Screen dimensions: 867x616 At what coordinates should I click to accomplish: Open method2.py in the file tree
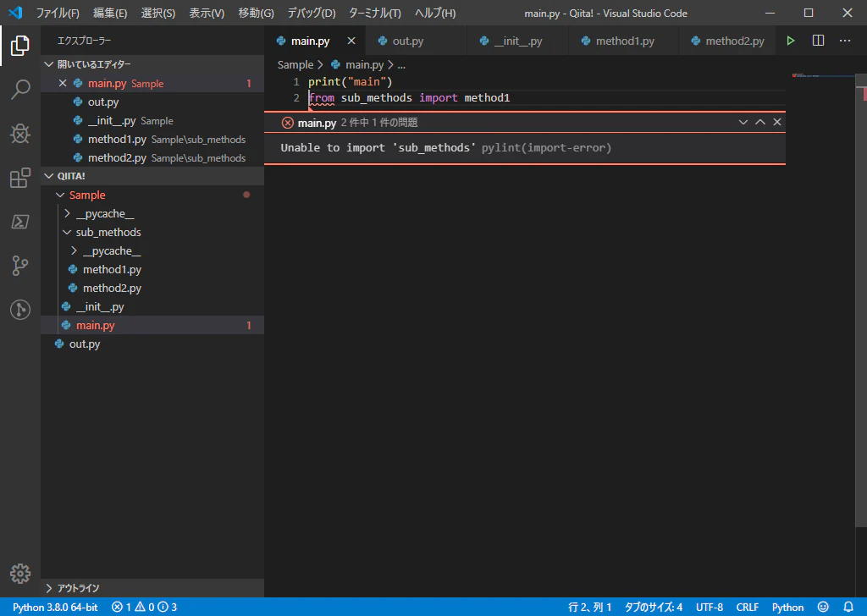click(113, 288)
